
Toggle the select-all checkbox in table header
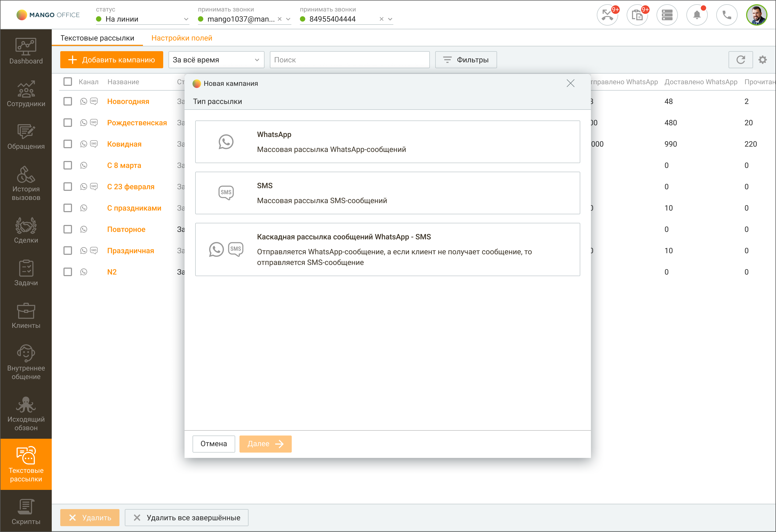coord(68,82)
